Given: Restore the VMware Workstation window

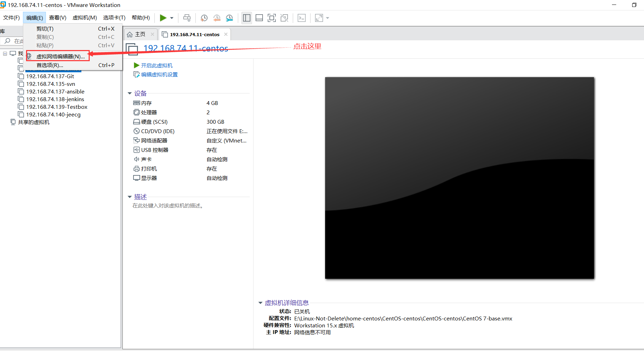Looking at the screenshot, I should pyautogui.click(x=634, y=5).
